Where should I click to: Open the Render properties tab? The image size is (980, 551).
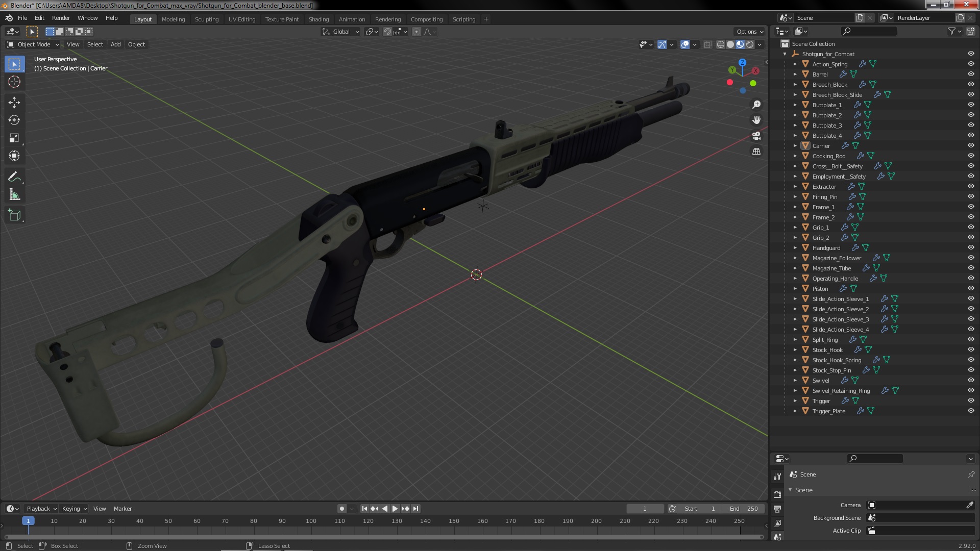777,494
